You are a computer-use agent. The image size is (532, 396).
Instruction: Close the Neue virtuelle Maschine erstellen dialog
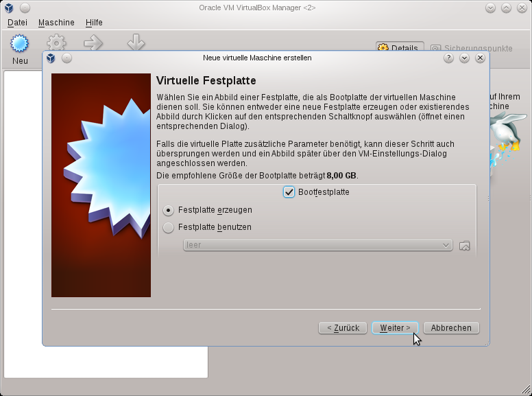point(480,58)
